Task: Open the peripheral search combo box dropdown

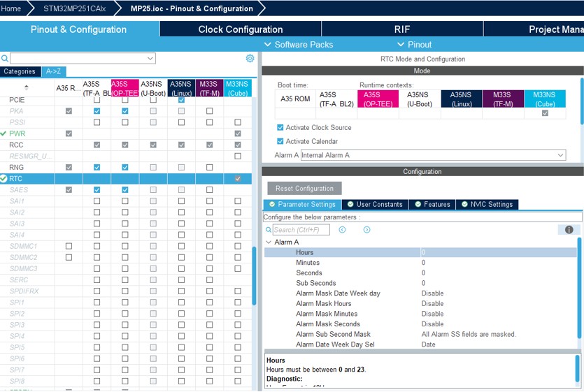Action: (x=150, y=59)
